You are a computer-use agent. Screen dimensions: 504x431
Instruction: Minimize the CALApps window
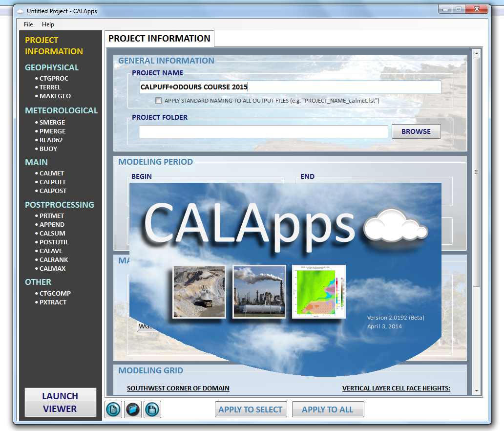point(445,10)
